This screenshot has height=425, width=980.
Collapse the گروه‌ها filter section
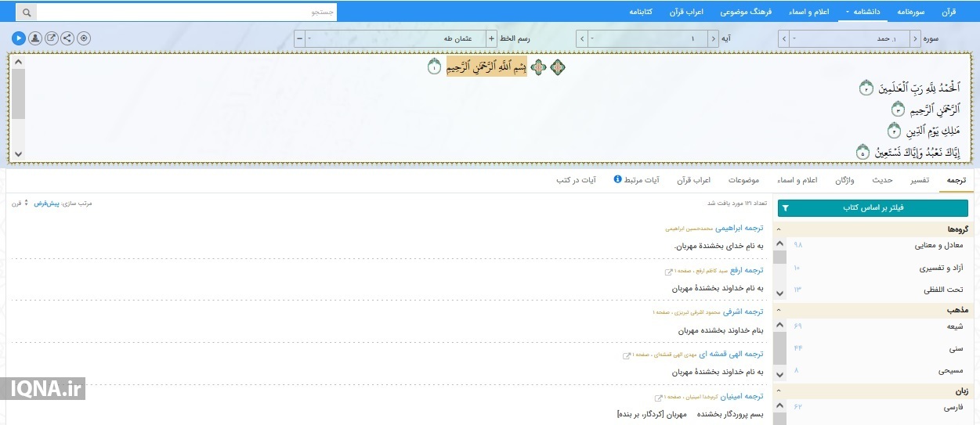pyautogui.click(x=779, y=229)
